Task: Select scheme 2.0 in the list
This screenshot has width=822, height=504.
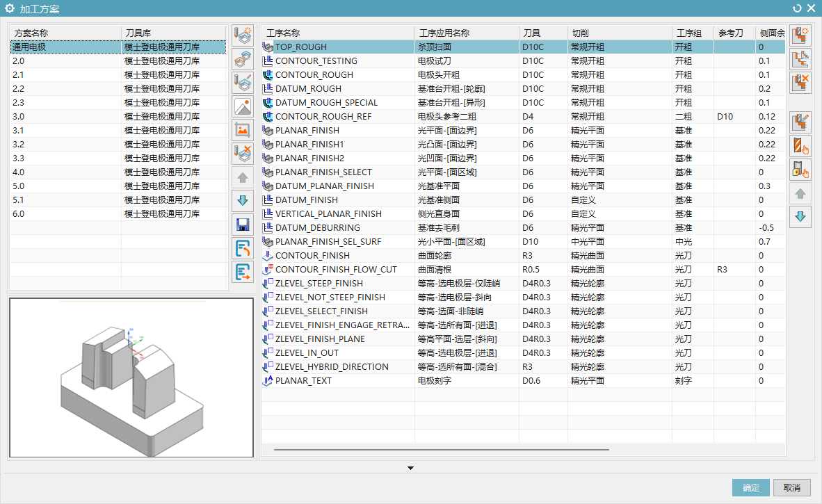Action: (x=118, y=60)
